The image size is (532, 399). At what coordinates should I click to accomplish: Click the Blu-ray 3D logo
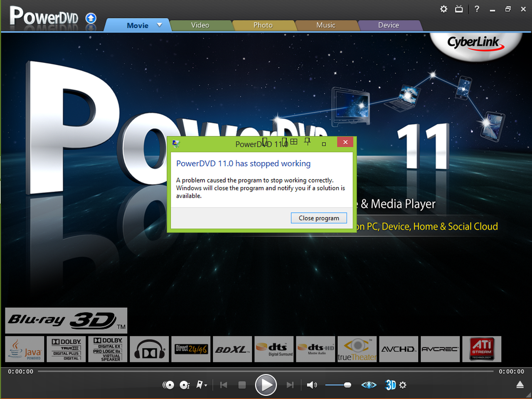tap(66, 320)
